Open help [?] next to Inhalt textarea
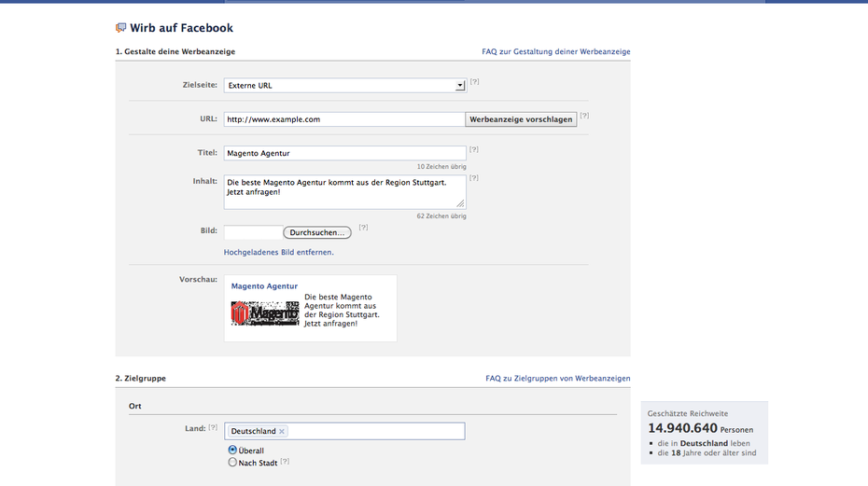 click(x=474, y=177)
